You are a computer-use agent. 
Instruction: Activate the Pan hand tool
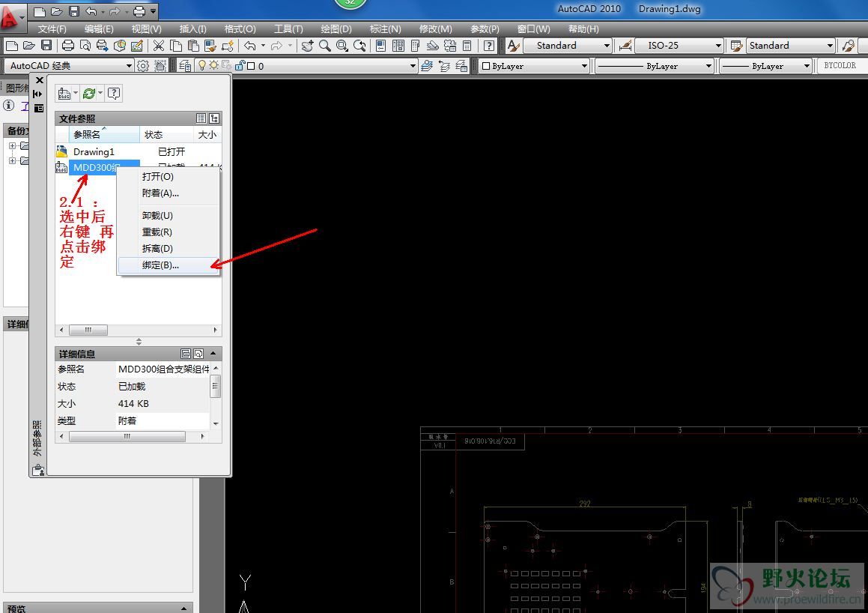tap(307, 46)
